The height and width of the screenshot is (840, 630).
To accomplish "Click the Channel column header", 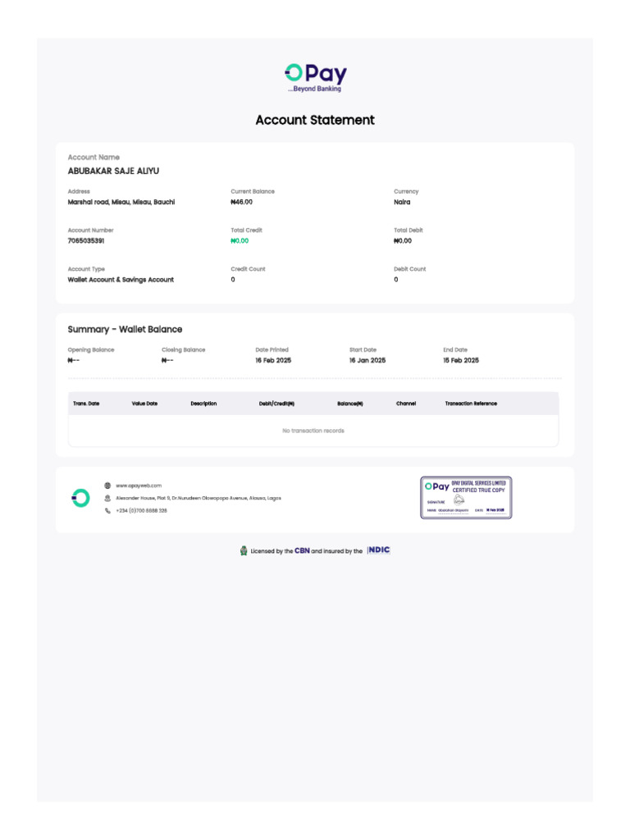I will click(406, 404).
